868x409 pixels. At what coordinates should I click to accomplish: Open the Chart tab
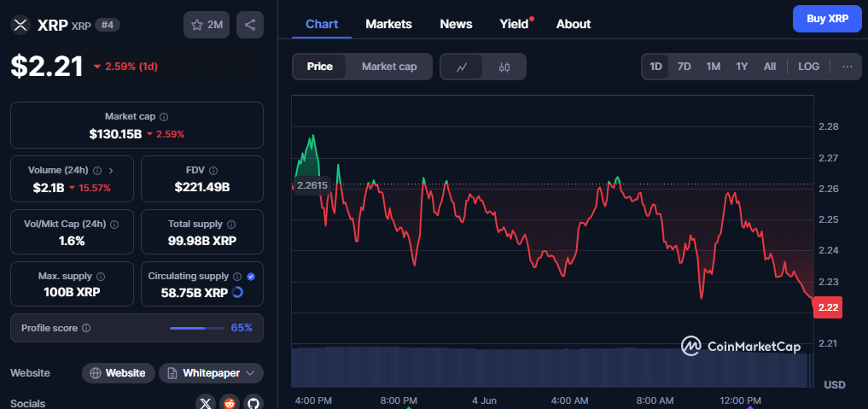tap(322, 25)
